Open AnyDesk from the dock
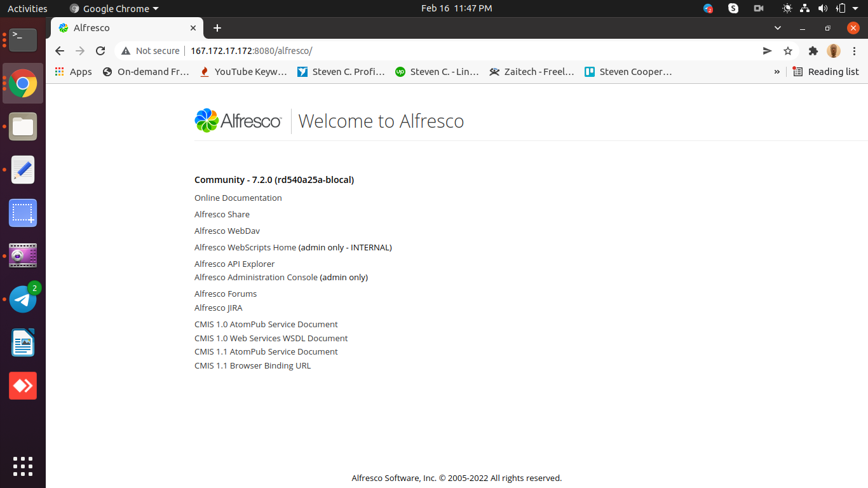This screenshot has width=868, height=488. pyautogui.click(x=23, y=386)
